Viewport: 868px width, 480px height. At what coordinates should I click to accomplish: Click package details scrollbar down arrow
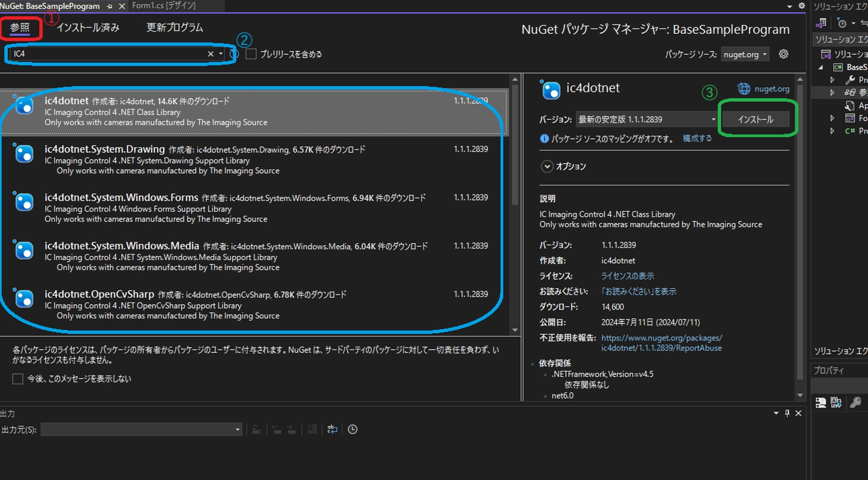tap(800, 396)
